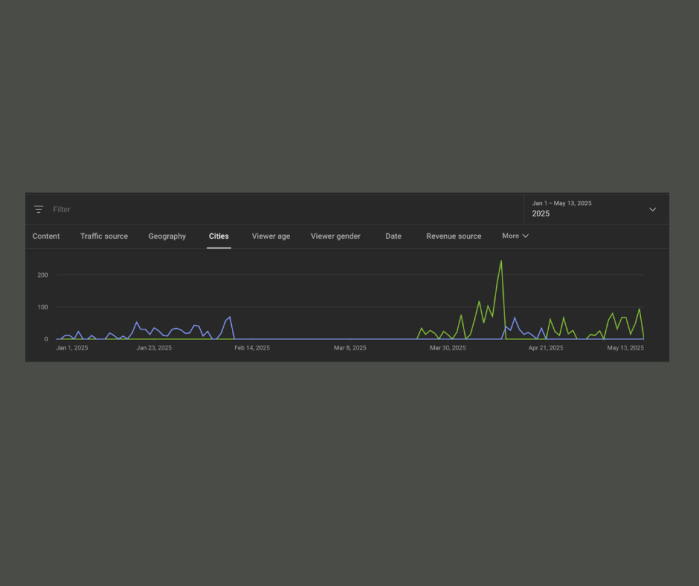699x586 pixels.
Task: Click the tallest green spike in chart
Action: (x=501, y=262)
